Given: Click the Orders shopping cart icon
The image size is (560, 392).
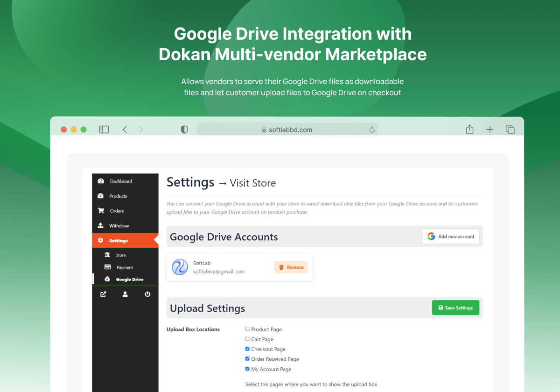Looking at the screenshot, I should (x=101, y=210).
